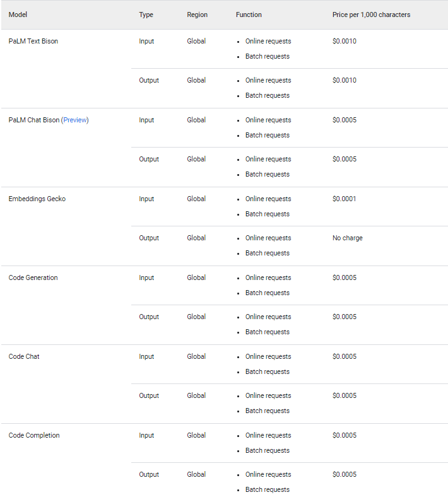Click the Function column header

(x=249, y=15)
